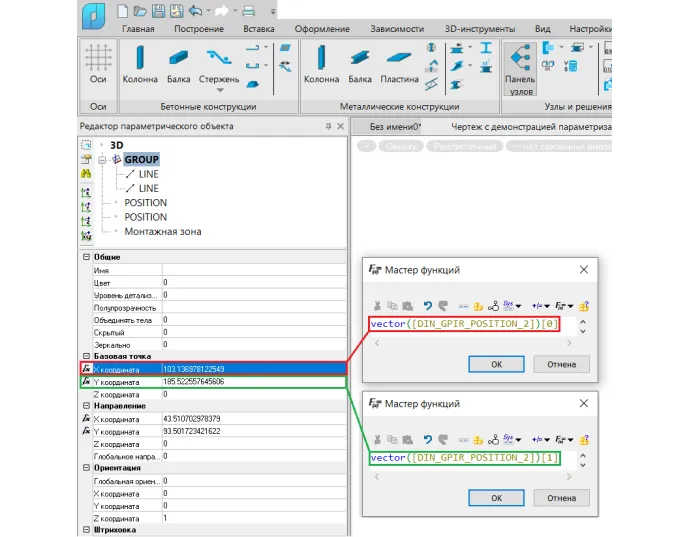Choose the Стержень tool

(x=219, y=64)
